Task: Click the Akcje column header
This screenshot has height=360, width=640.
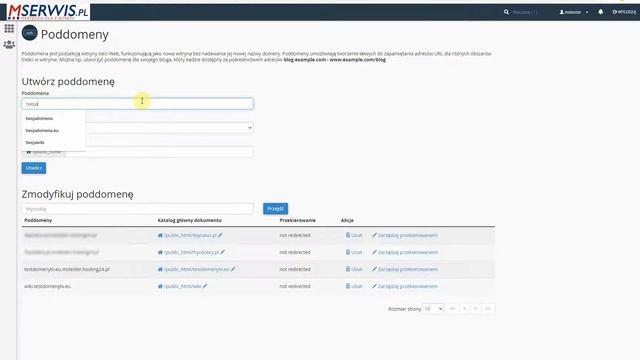Action: tap(347, 220)
